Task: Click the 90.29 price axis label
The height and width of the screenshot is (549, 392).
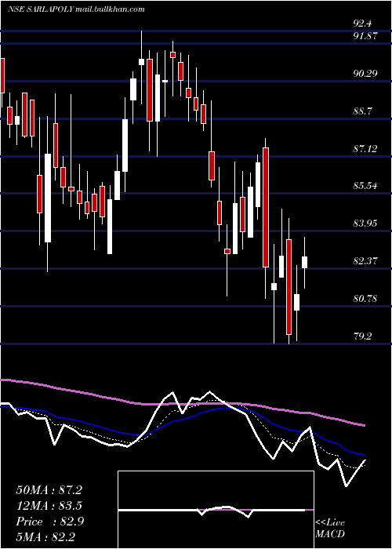Action: [x=365, y=74]
